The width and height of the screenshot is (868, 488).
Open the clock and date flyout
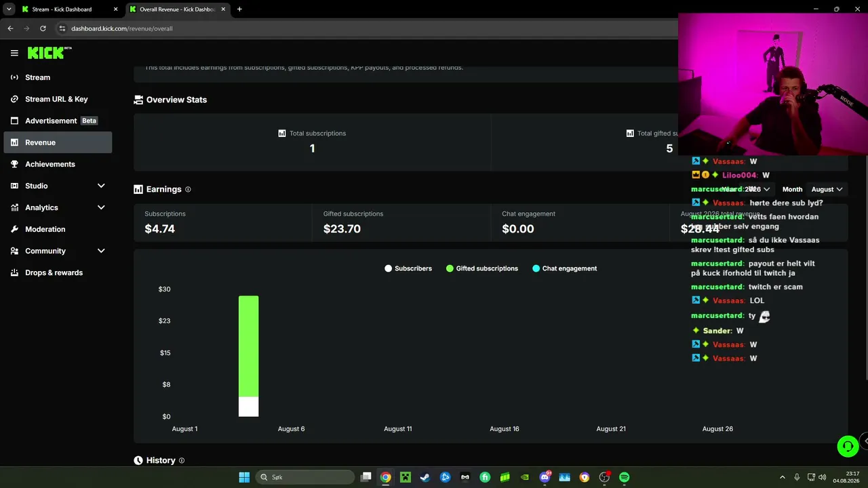848,477
